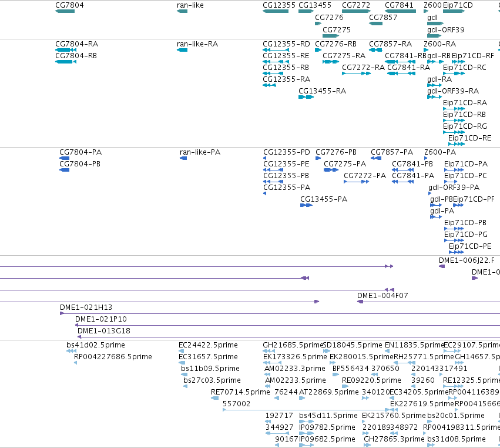500x448 pixels.
Task: Select the CG13455 gene label
Action: 315,5
